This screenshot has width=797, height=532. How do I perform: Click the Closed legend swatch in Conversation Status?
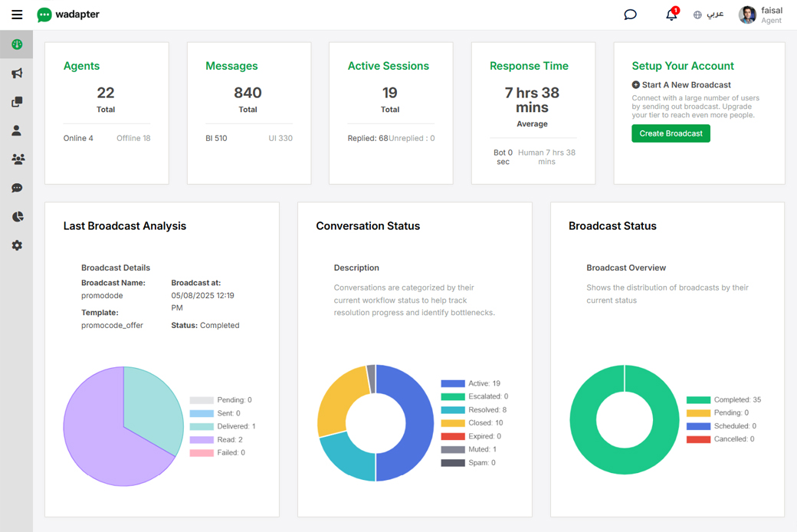click(x=453, y=423)
